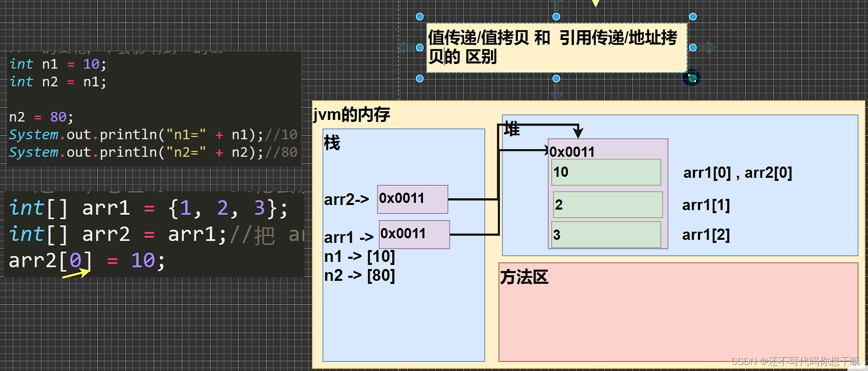Click the bottom-left resize handle of the title box
Screen dimensions: 868x371
419,78
